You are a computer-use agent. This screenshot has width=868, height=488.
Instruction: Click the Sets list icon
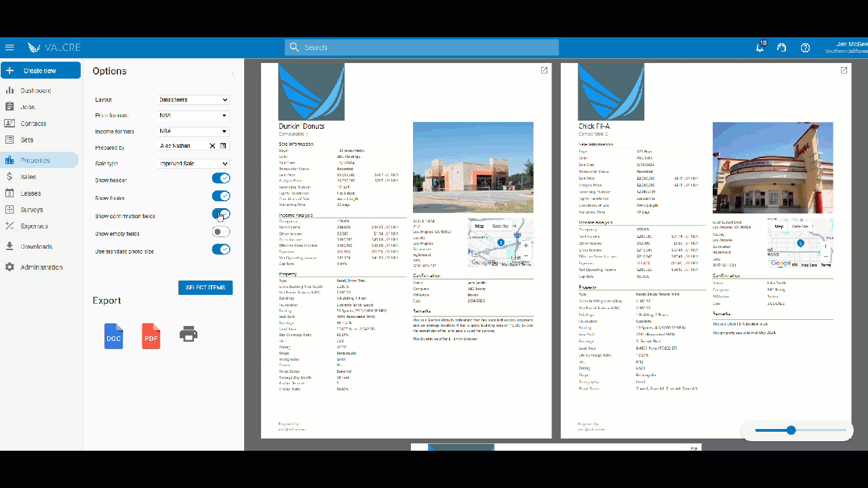(9, 140)
